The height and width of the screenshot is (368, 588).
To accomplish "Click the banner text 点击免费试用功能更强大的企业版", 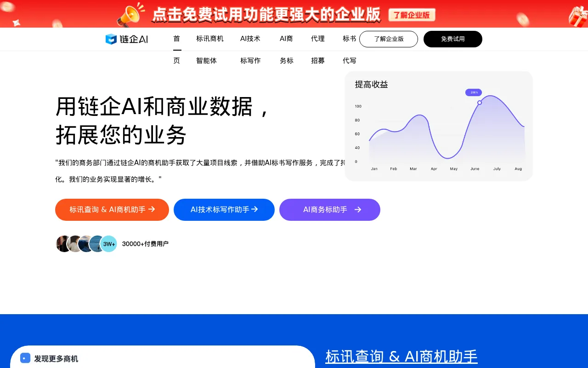I will pyautogui.click(x=266, y=15).
